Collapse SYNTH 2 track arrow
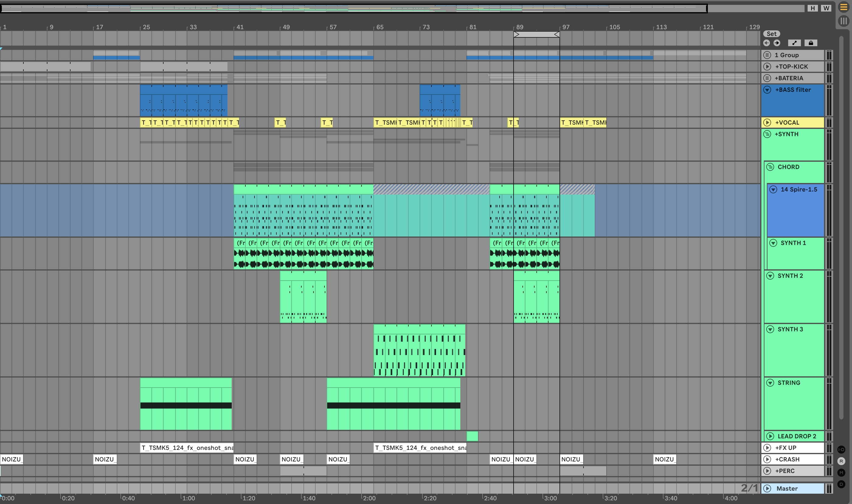Image resolution: width=852 pixels, height=504 pixels. tap(770, 276)
